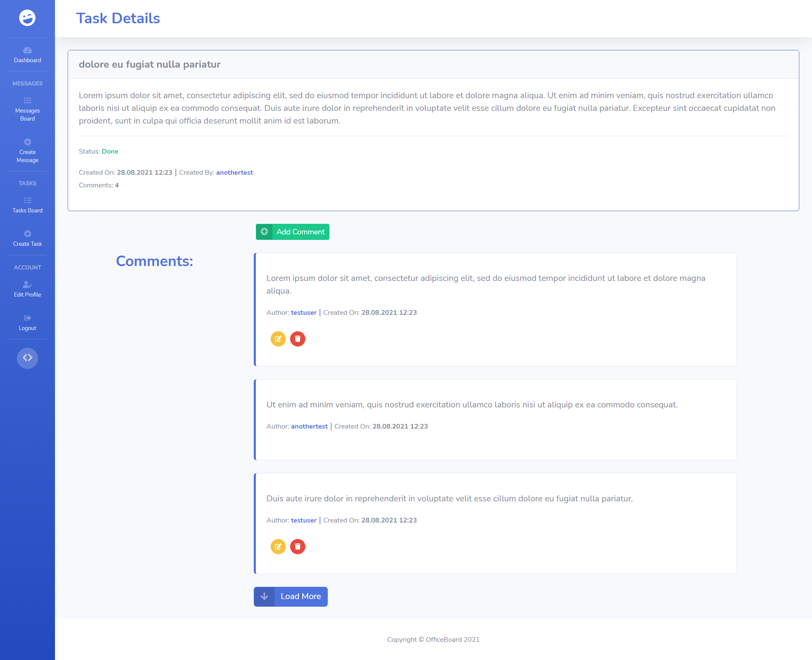Open anothertest author link on second comment
Image resolution: width=812 pixels, height=660 pixels.
(309, 426)
